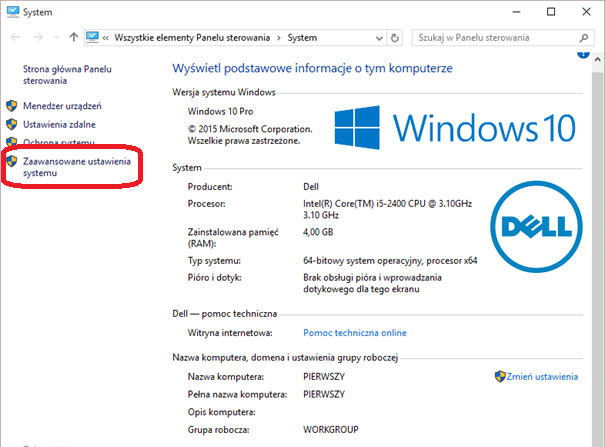The width and height of the screenshot is (605, 447).
Task: Click the scrollbar up arrow
Action: (x=598, y=59)
